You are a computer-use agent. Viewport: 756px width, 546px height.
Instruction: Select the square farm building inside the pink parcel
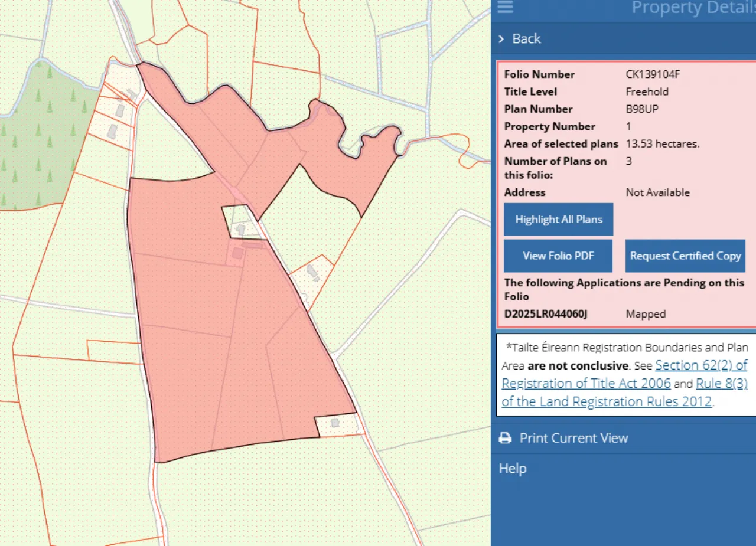[x=237, y=253]
